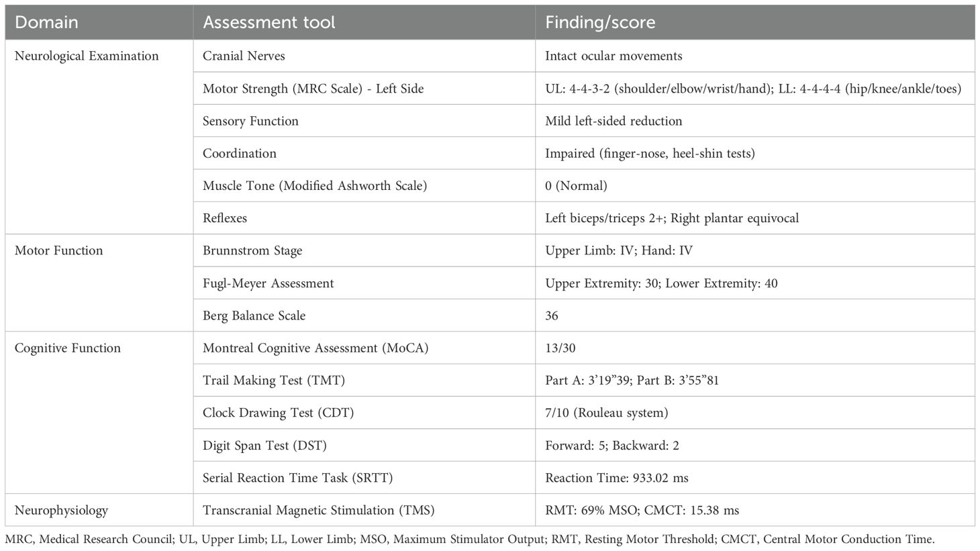Viewport: 980px width, 551px height.
Task: Click the Transcranial Magnetic Stimulation (TMS) cell
Action: point(318,511)
